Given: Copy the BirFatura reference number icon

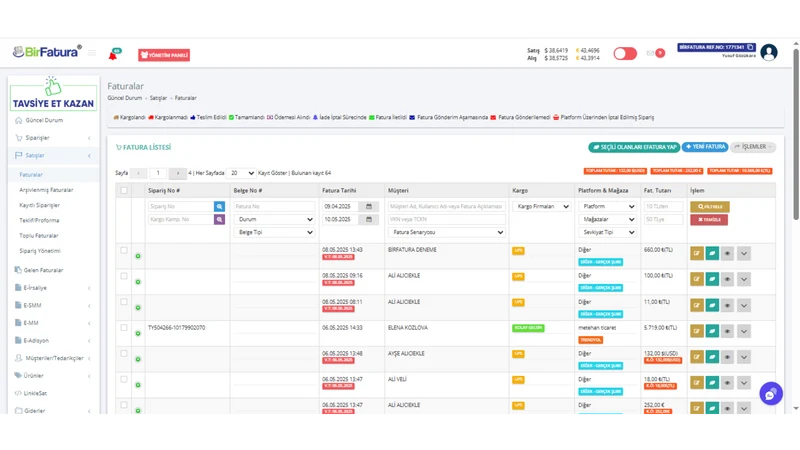Looking at the screenshot, I should [750, 47].
